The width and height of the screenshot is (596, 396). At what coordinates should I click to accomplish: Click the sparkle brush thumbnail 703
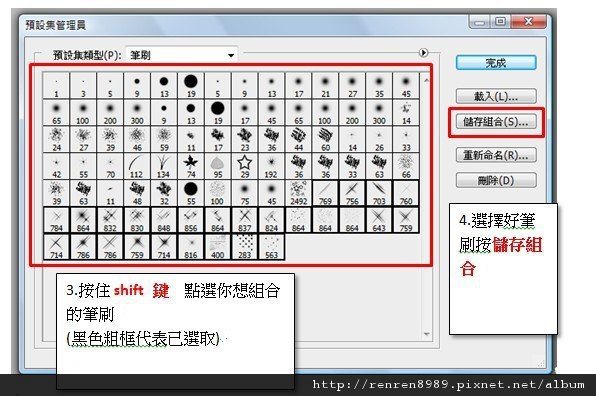[379, 193]
